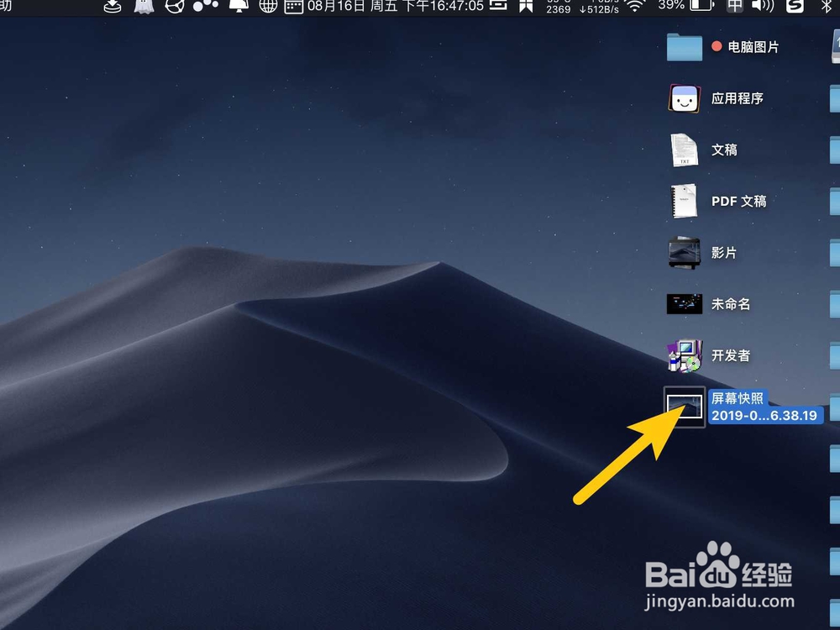Open the 文稿 folder
The image size is (840, 630).
(x=684, y=150)
